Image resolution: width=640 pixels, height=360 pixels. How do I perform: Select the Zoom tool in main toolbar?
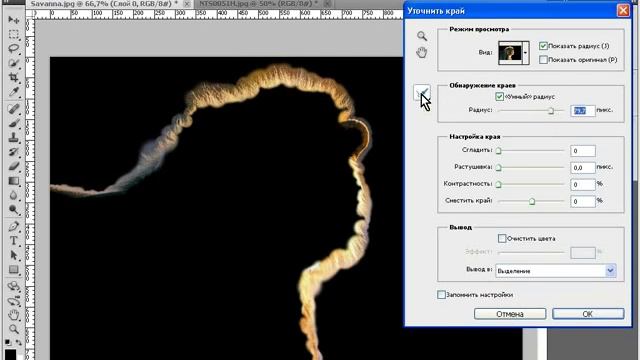[x=13, y=329]
